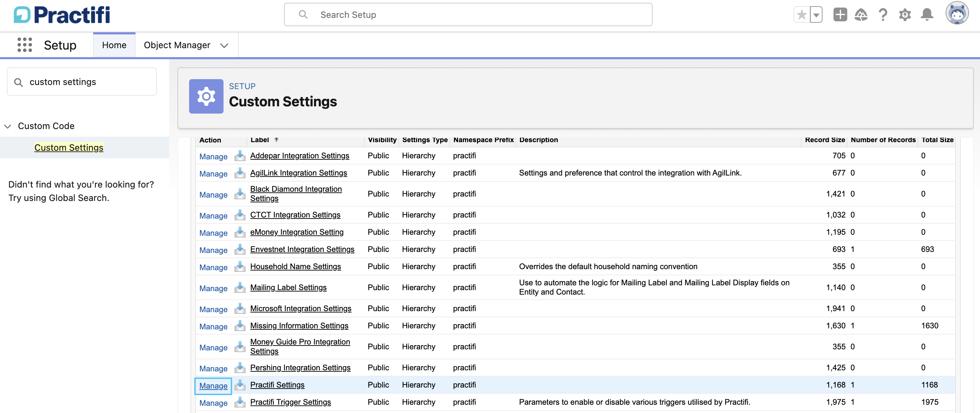Click the Practifi logo

click(x=62, y=15)
